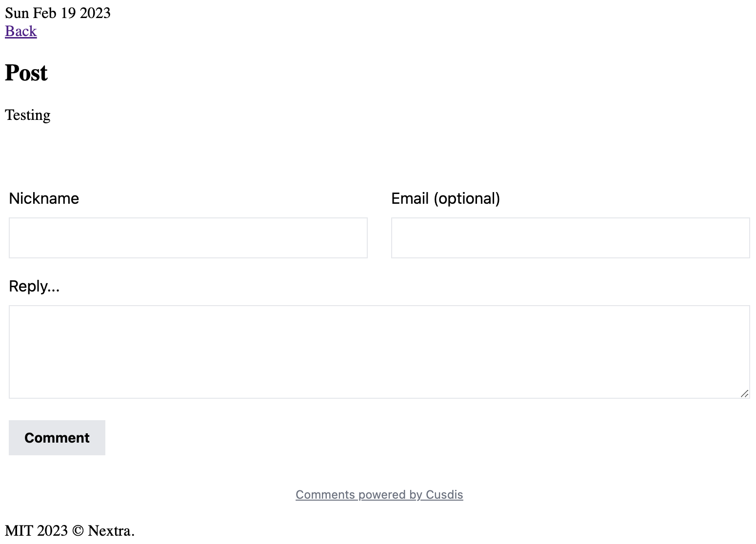Place cursor in the comment reply box
Image resolution: width=756 pixels, height=544 pixels.
[379, 351]
